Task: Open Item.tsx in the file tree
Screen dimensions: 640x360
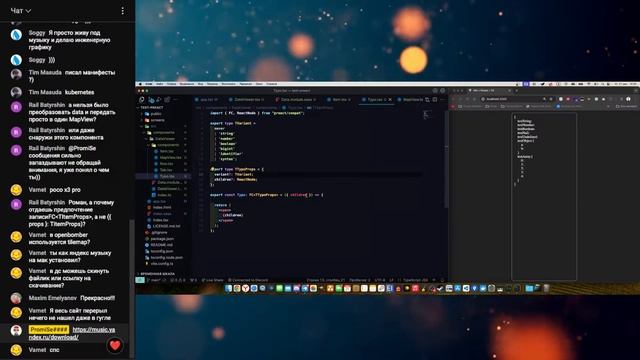Action: point(166,151)
